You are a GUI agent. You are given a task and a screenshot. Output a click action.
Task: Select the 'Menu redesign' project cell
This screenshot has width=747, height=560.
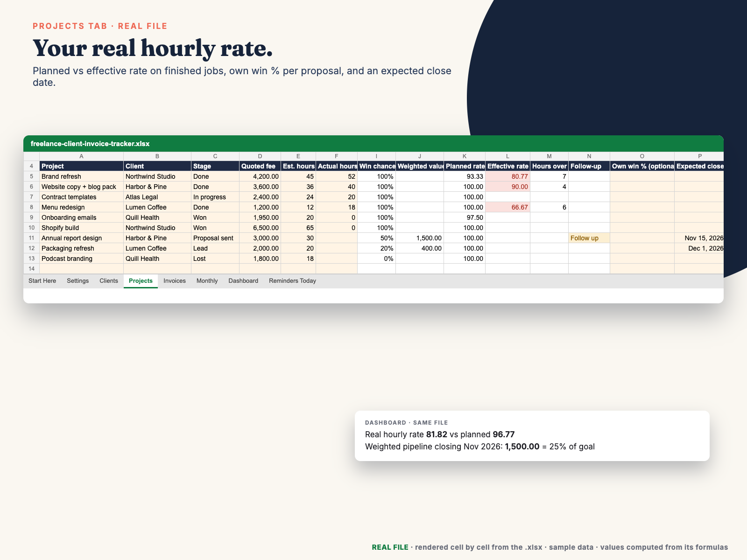click(81, 207)
